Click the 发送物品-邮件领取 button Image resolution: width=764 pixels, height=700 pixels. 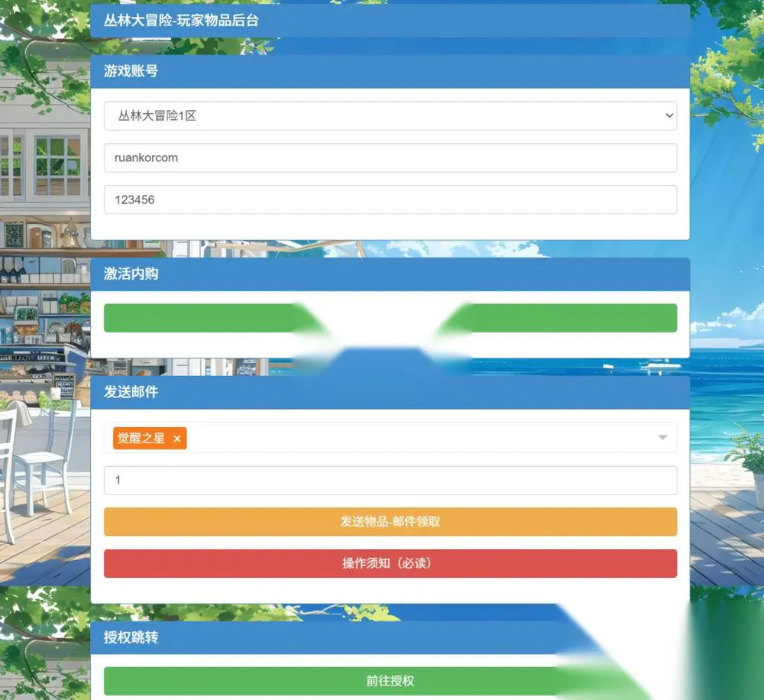coord(390,522)
